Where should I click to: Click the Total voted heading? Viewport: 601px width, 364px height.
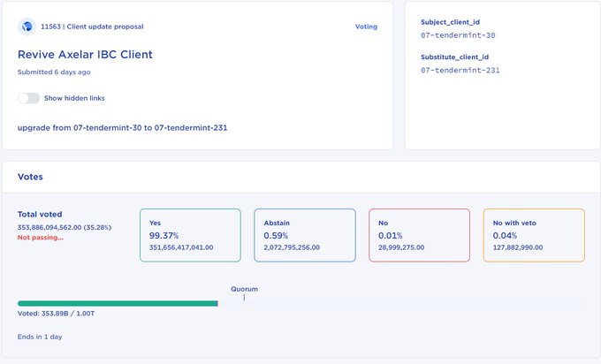(x=40, y=214)
